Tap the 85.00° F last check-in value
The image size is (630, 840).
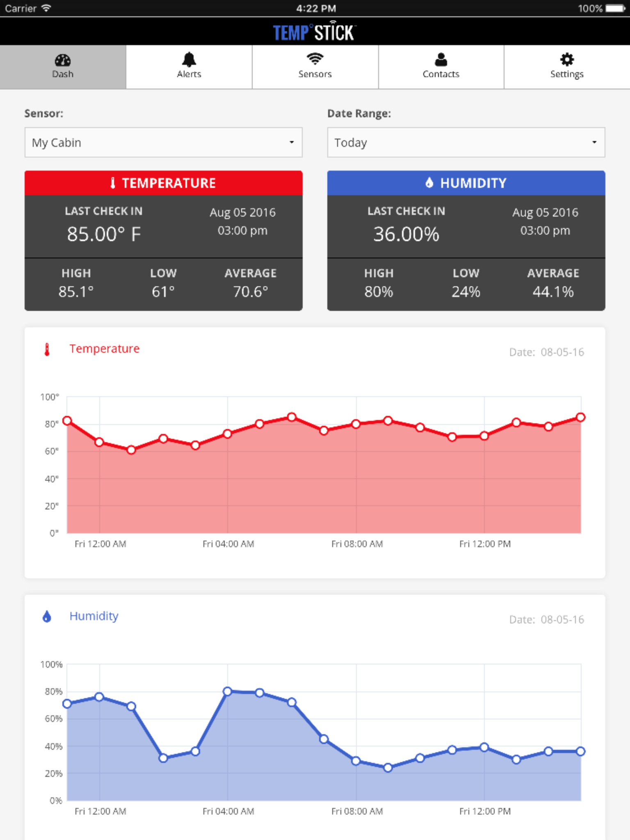[104, 234]
